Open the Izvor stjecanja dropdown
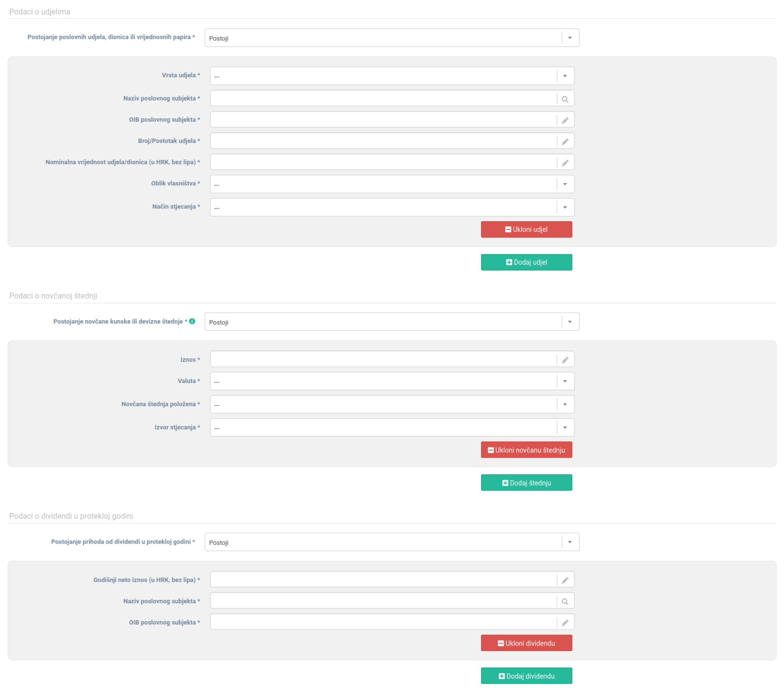Screen dimensions: 784x697 (x=391, y=427)
